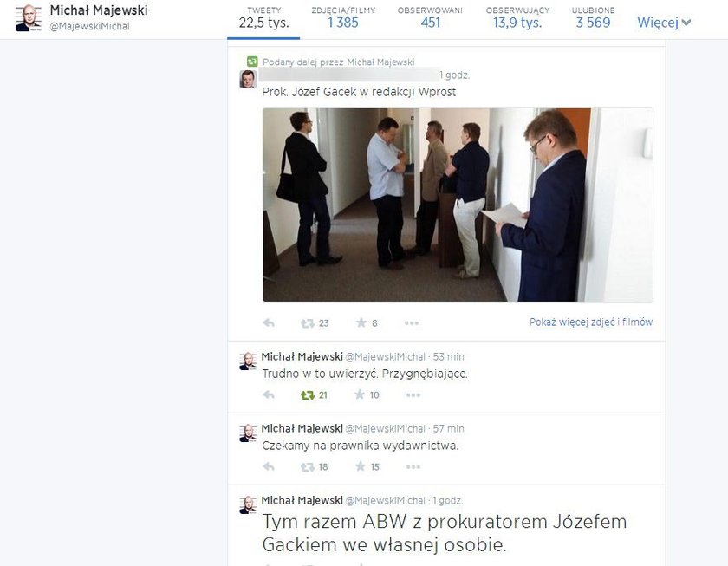Open the corridor photo in the tweet
The image size is (728, 566).
pos(458,205)
